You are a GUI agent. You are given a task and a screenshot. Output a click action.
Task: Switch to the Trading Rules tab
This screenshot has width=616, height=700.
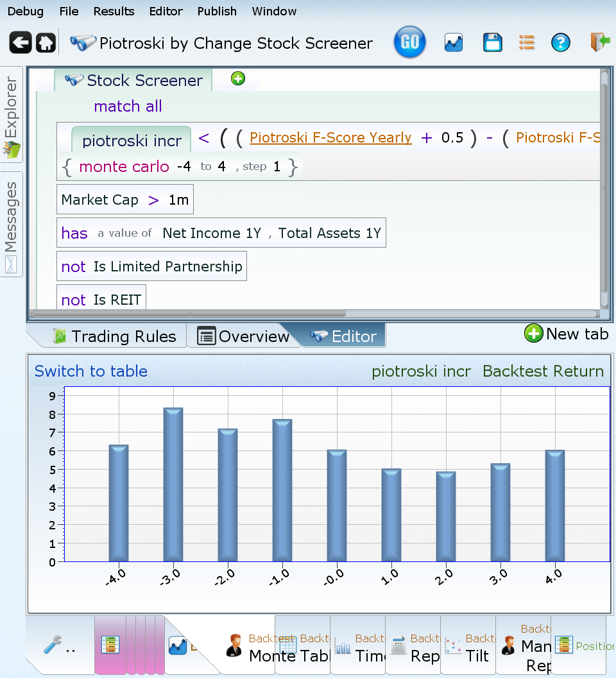coord(114,336)
